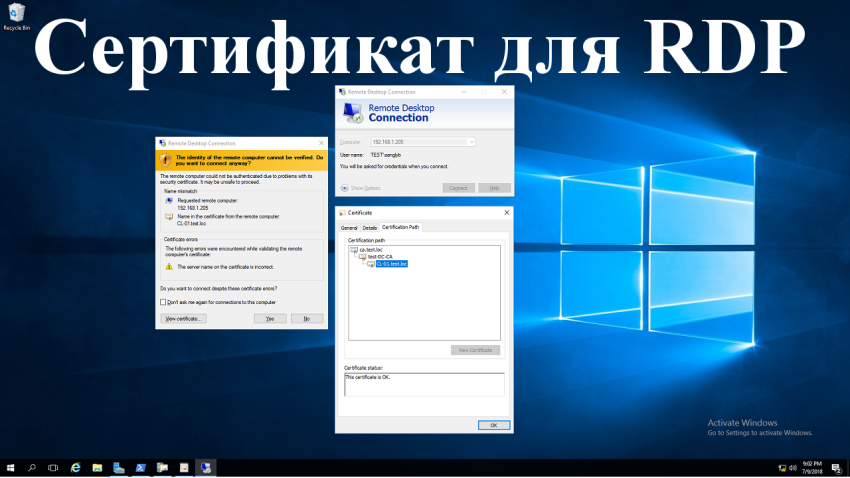This screenshot has height=478, width=850.
Task: Open the Computer address dropdown
Action: [x=471, y=142]
